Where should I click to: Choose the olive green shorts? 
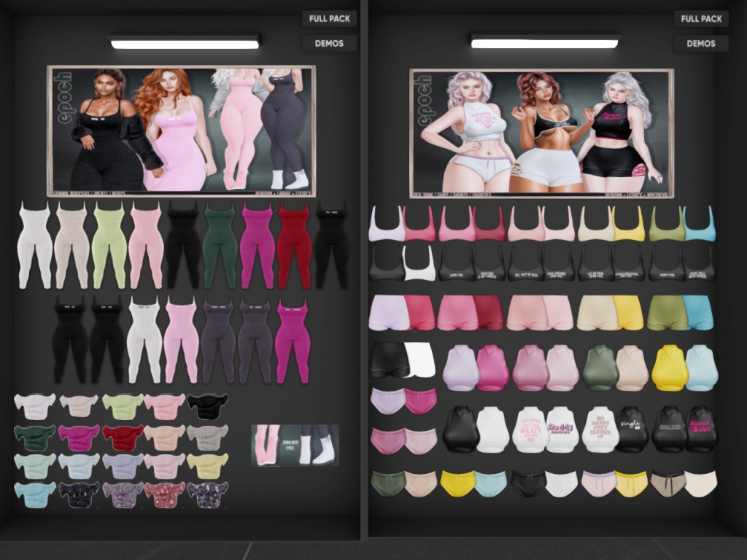(667, 313)
